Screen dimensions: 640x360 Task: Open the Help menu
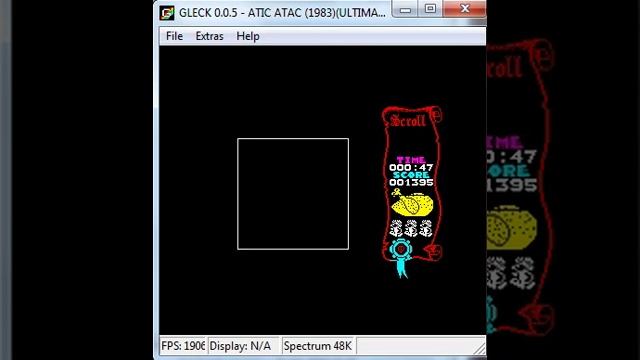coord(248,36)
